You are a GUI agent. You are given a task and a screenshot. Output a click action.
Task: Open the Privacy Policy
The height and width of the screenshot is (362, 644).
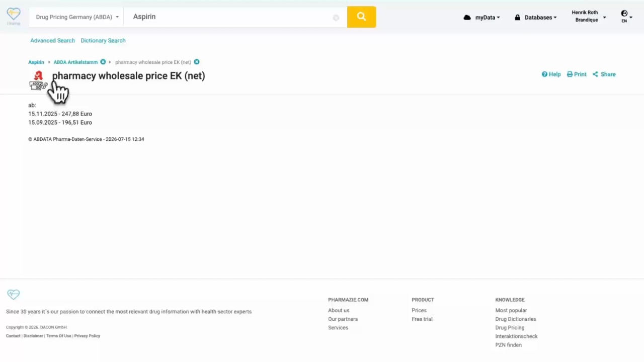tap(87, 336)
